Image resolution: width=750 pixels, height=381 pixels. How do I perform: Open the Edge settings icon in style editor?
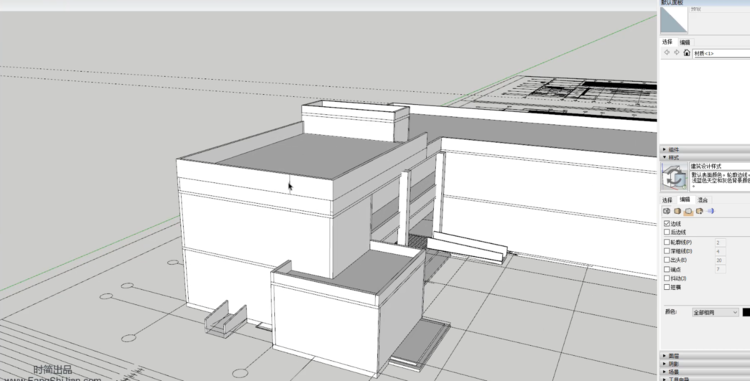(666, 211)
